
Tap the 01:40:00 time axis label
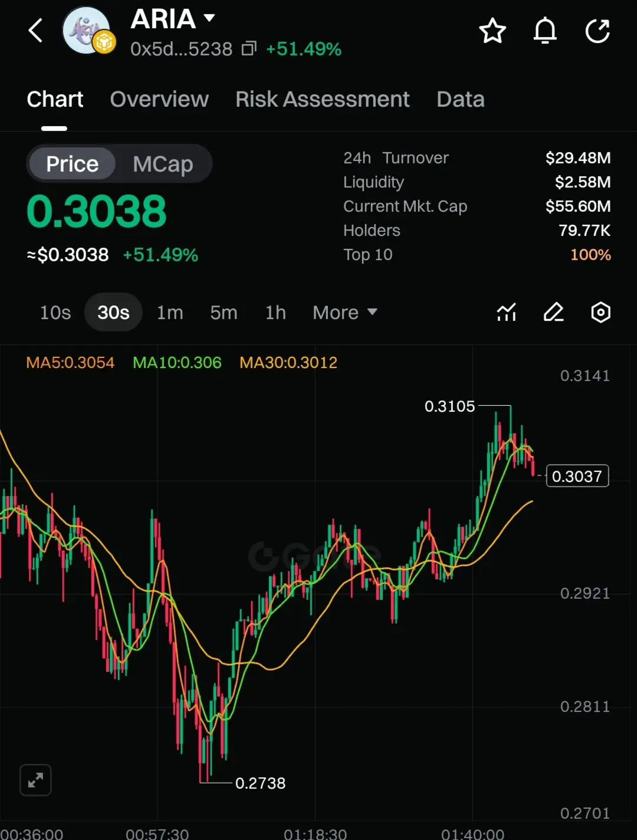(x=472, y=834)
